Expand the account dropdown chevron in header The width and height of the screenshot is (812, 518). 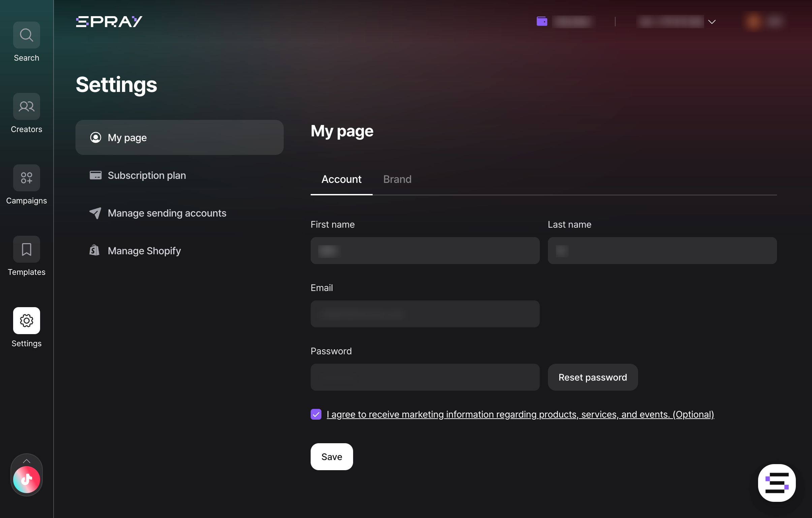click(x=712, y=22)
